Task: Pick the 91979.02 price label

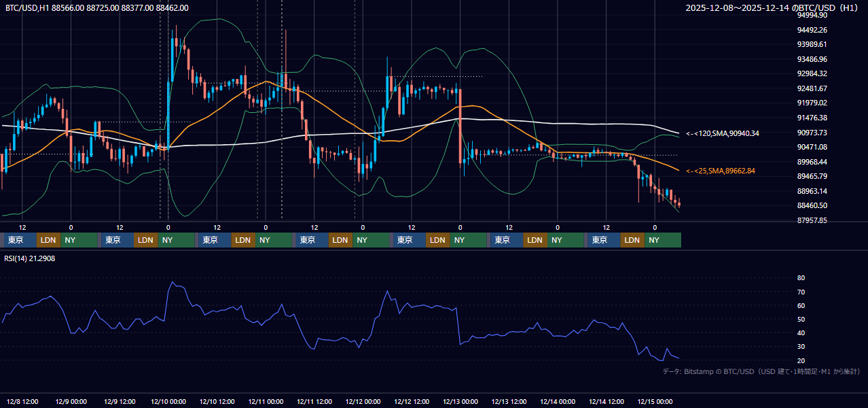Action: (812, 103)
